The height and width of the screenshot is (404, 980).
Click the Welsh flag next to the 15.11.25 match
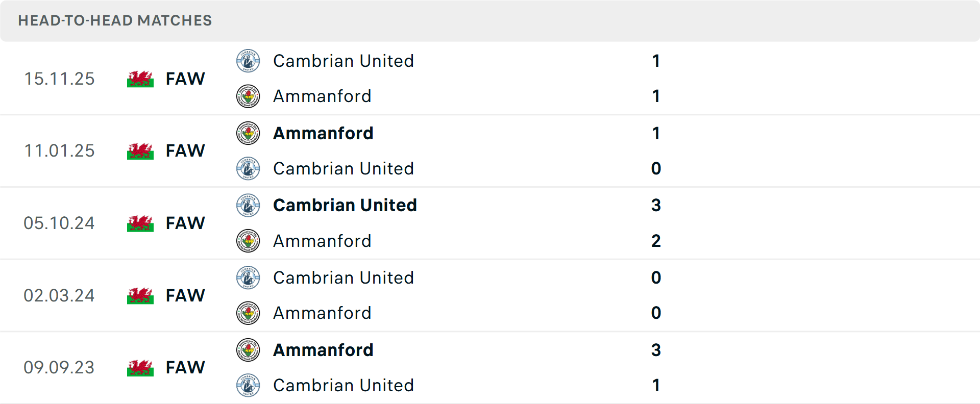[x=140, y=79]
